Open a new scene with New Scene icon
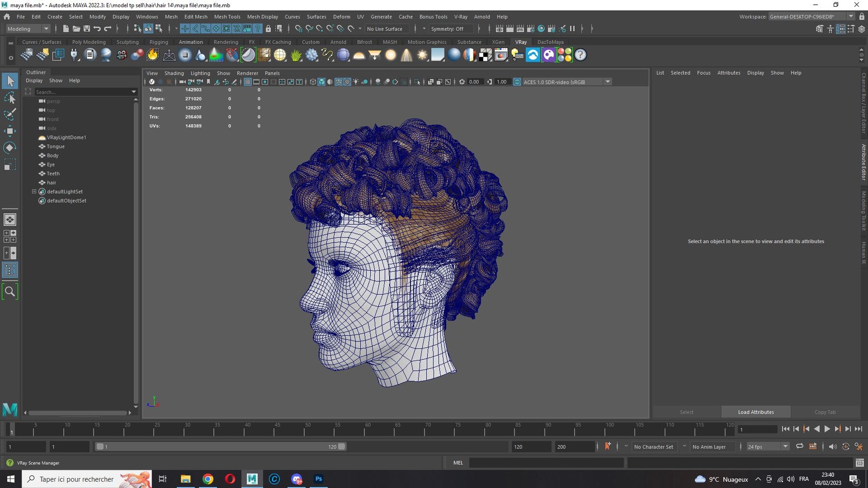 tap(66, 28)
